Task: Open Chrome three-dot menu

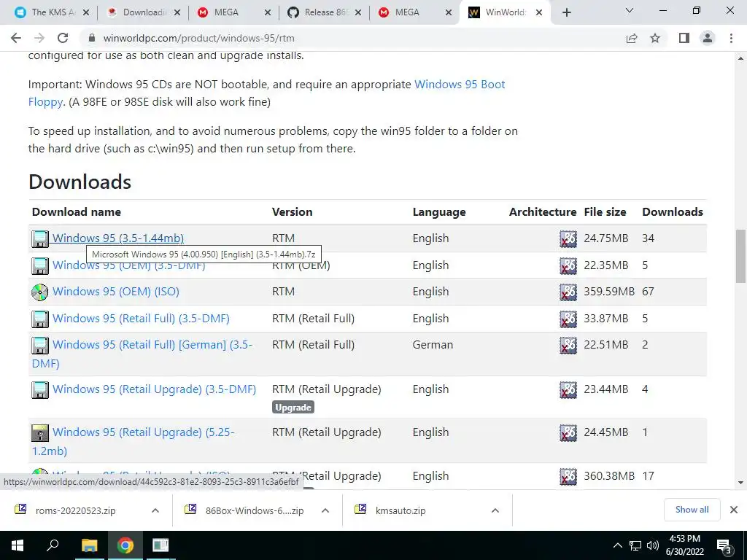Action: click(731, 38)
